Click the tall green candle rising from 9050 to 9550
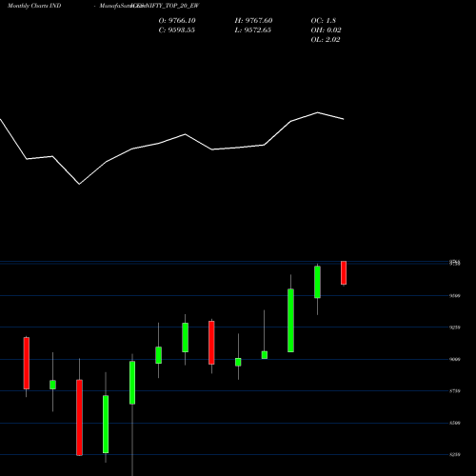476x476 pixels. [x=290, y=321]
